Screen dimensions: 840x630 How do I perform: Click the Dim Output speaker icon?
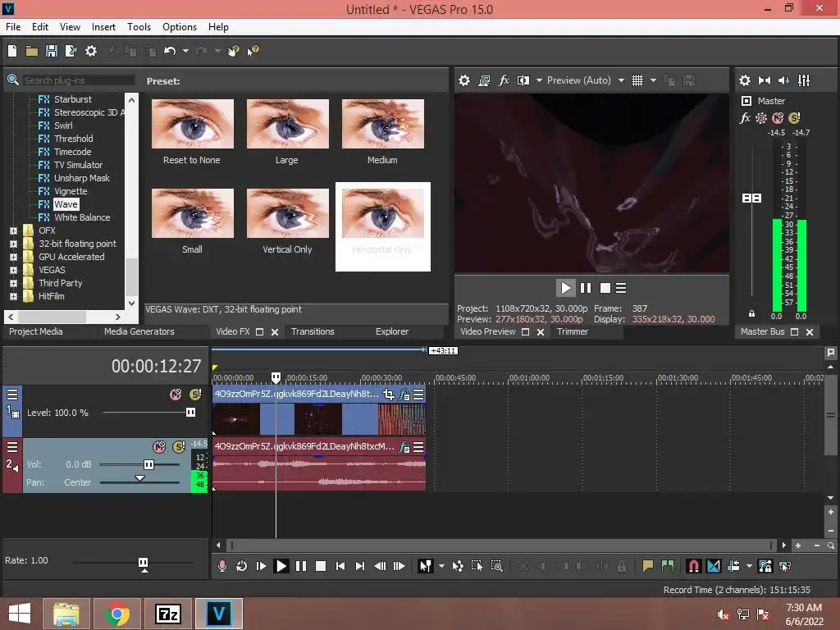tap(783, 80)
